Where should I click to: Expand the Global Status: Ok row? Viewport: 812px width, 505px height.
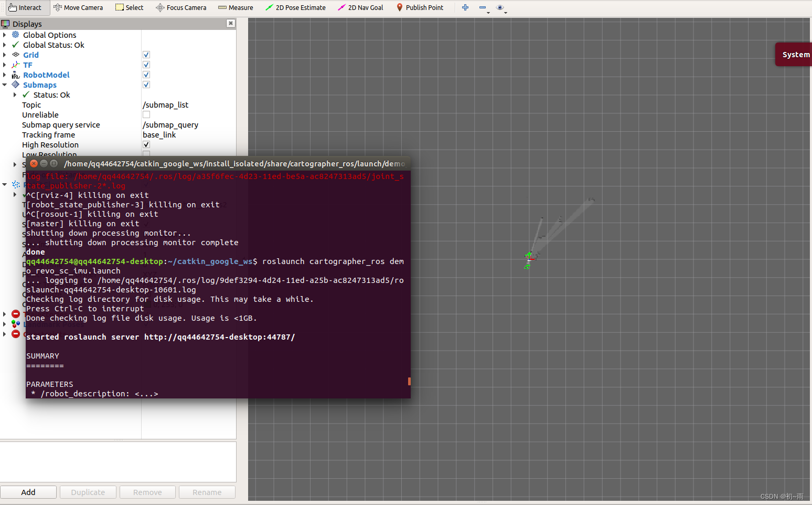5,45
